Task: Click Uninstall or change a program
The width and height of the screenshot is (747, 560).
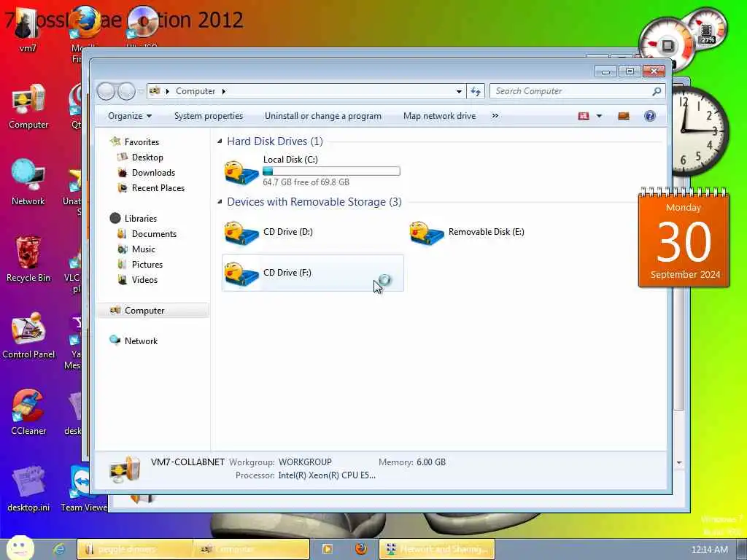Action: tap(323, 116)
